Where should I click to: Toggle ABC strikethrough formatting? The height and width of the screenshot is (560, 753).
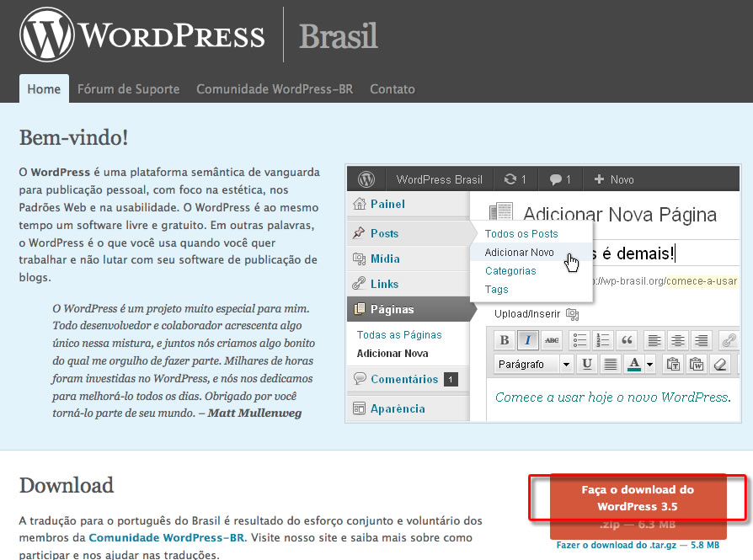tap(552, 340)
